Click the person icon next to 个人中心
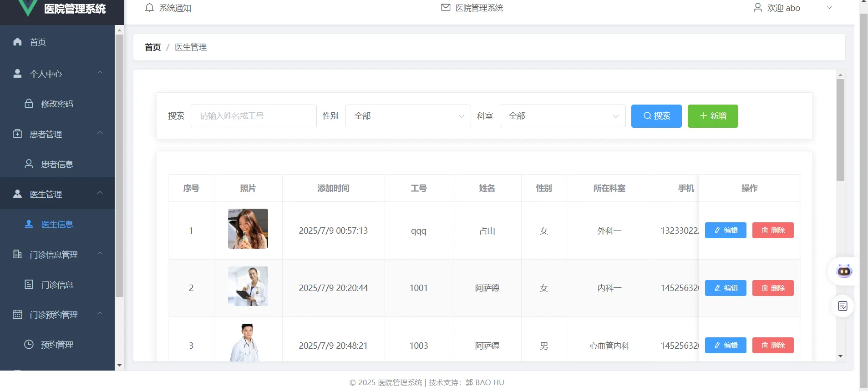The height and width of the screenshot is (391, 868). pyautogui.click(x=18, y=74)
